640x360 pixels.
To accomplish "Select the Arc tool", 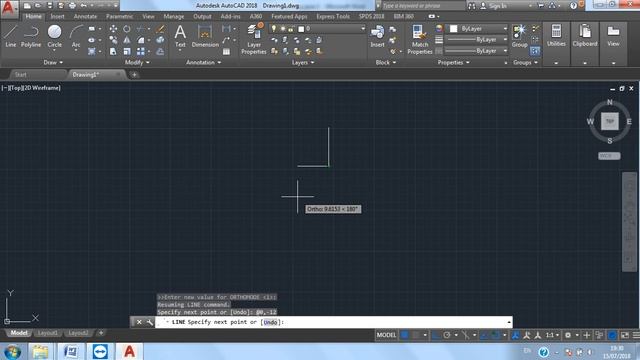I will pyautogui.click(x=76, y=36).
